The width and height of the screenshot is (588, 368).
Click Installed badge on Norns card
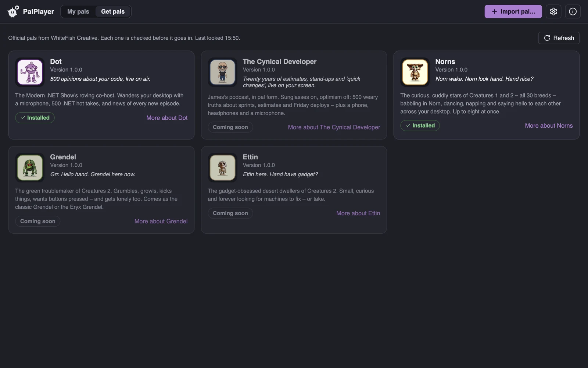[420, 125]
